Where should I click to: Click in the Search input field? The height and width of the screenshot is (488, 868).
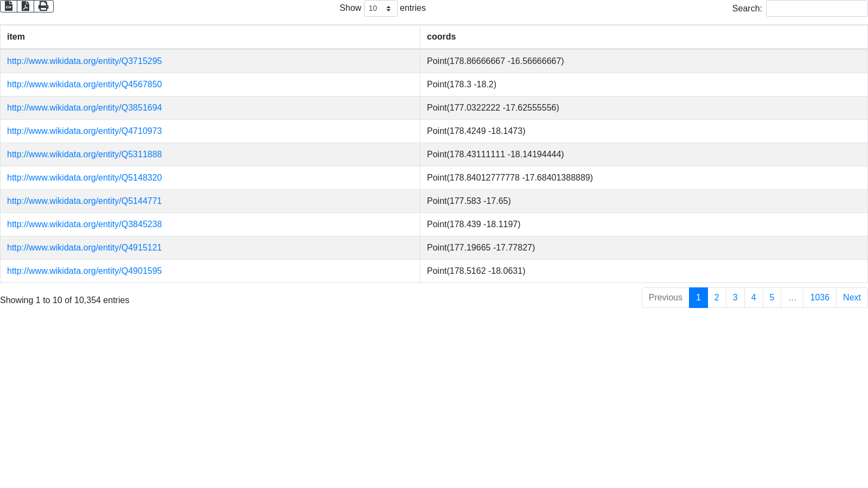816,9
